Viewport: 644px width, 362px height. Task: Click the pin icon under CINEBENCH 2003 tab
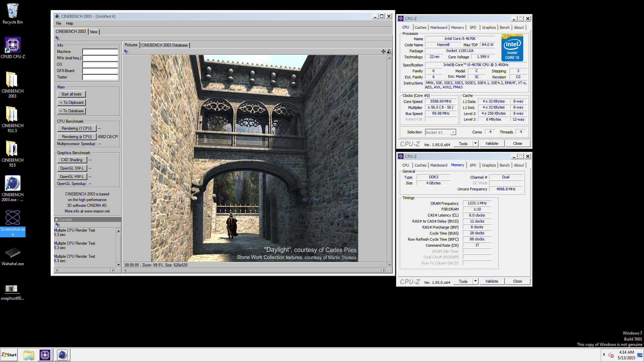(57, 38)
